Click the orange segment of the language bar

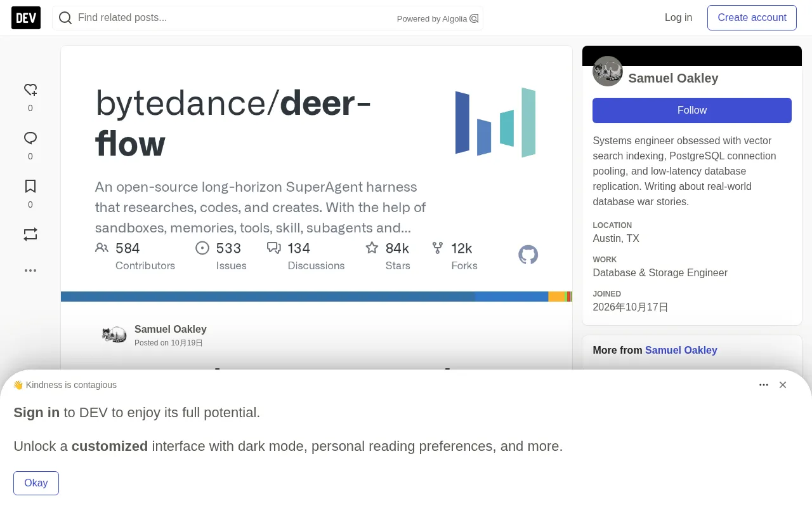556,297
